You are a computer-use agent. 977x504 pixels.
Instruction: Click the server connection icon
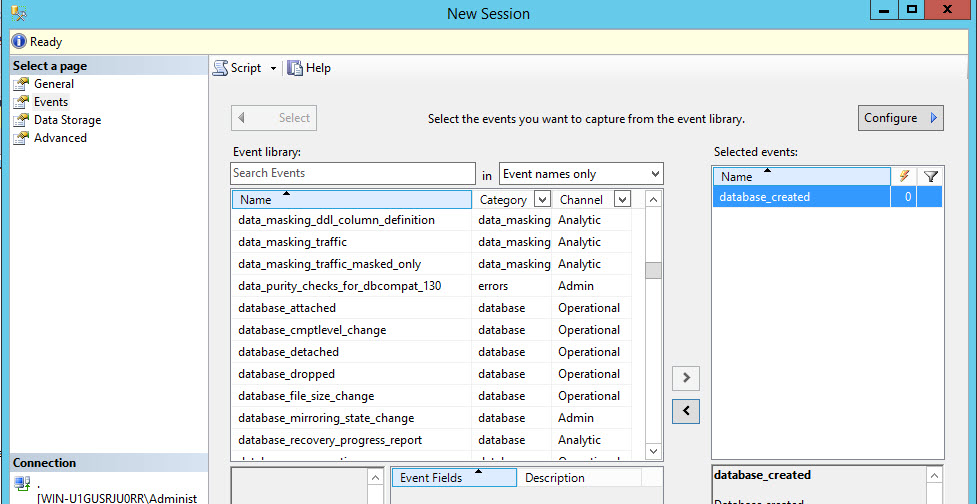tap(22, 484)
